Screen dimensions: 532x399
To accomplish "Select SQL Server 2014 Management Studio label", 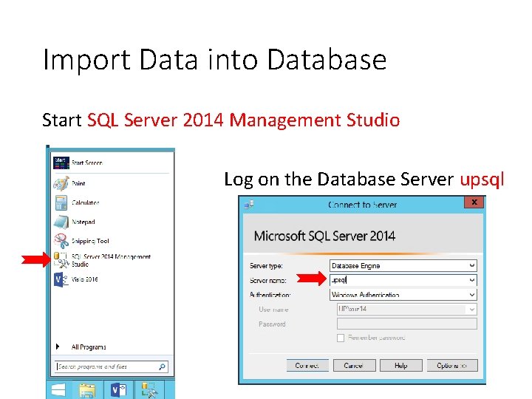I will point(111,260).
